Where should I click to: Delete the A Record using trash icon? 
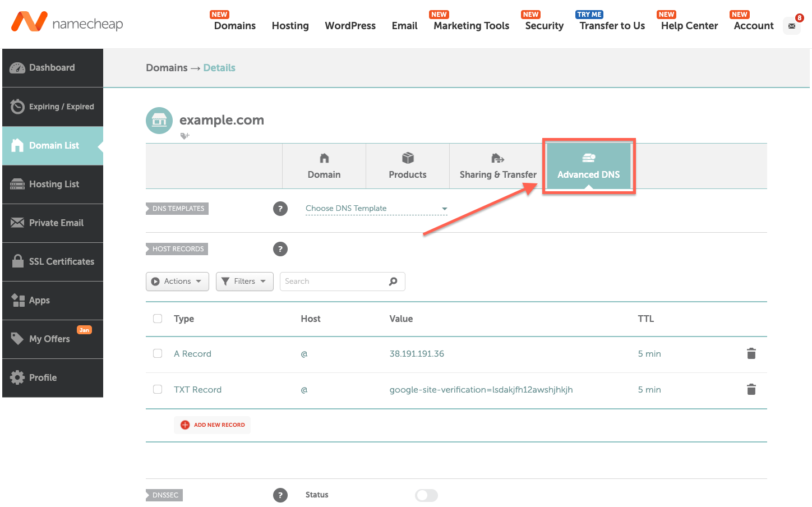pos(751,354)
